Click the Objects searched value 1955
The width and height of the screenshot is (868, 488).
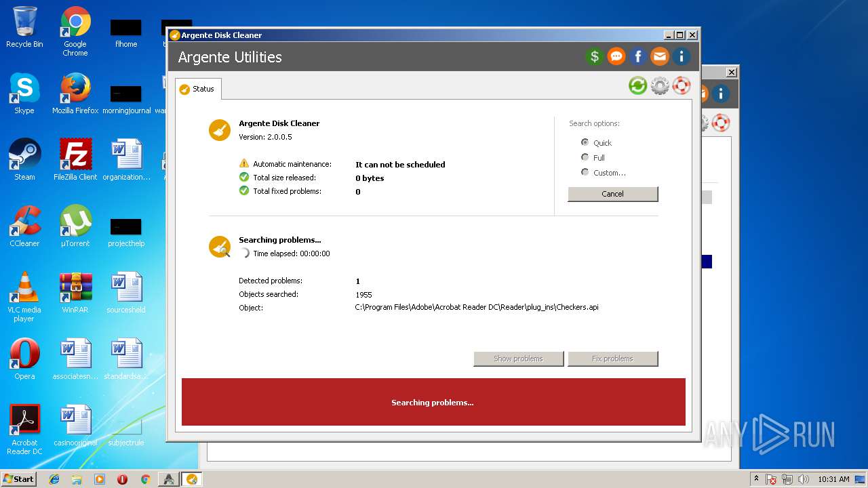pos(363,295)
